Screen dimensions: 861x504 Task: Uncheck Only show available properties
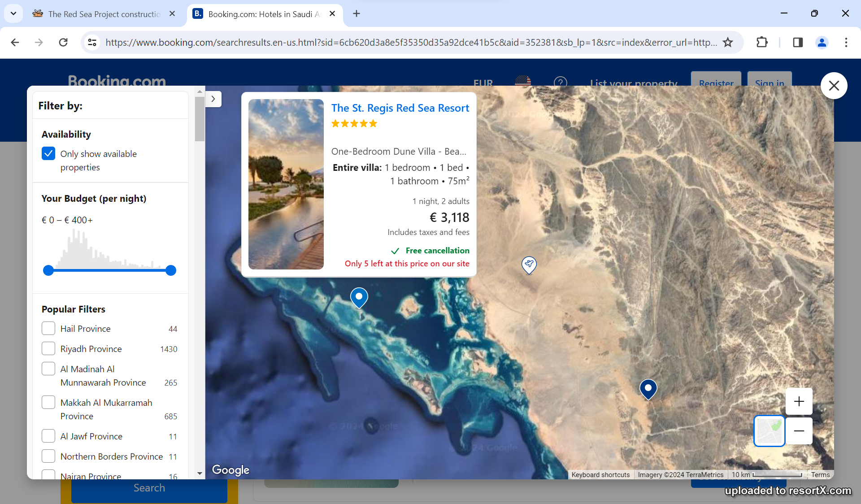(x=48, y=154)
